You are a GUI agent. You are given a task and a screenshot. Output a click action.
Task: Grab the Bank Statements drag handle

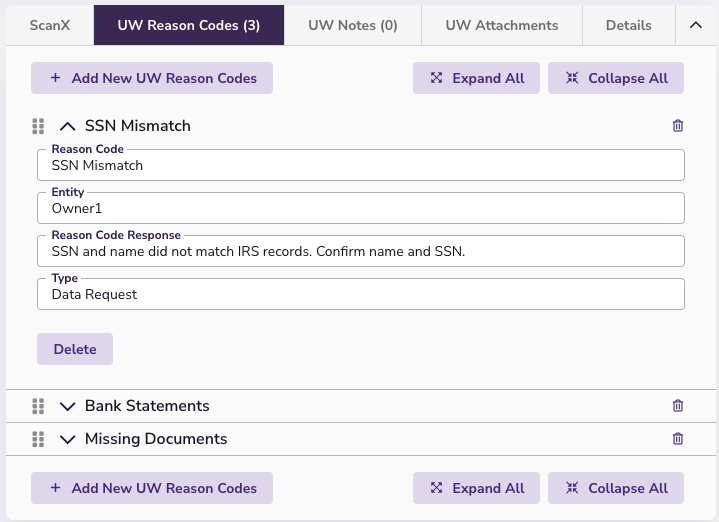39,406
